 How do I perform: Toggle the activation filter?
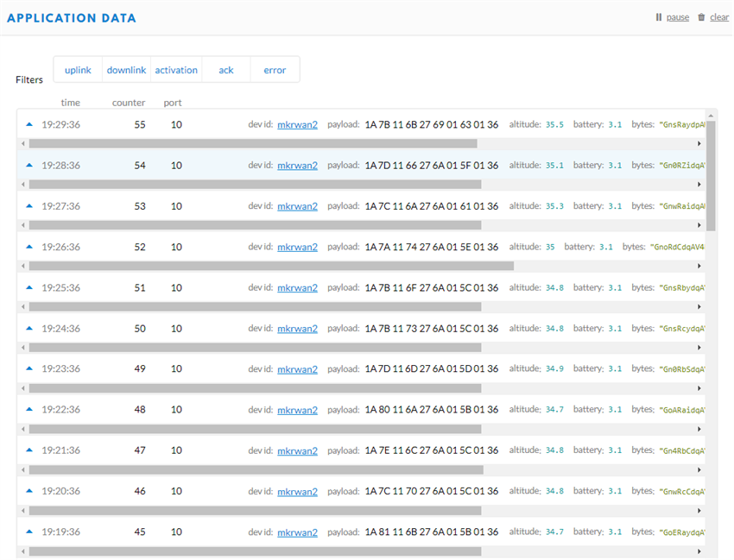point(176,70)
